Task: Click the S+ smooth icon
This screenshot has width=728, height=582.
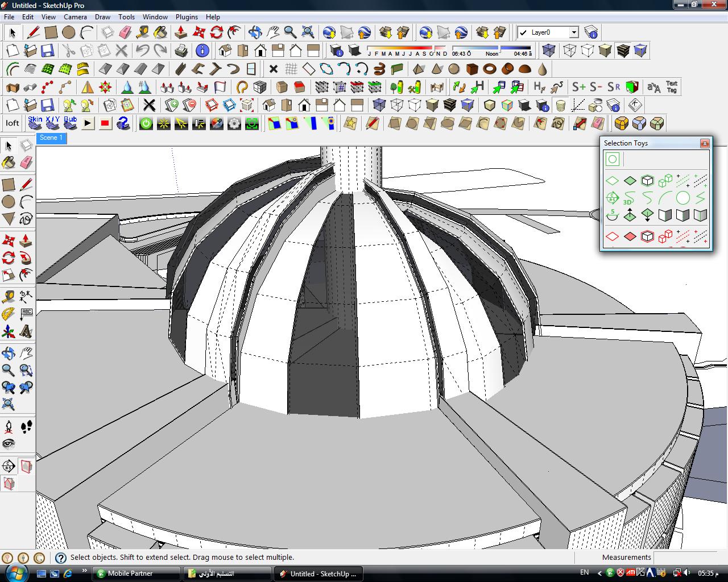Action: 579,87
